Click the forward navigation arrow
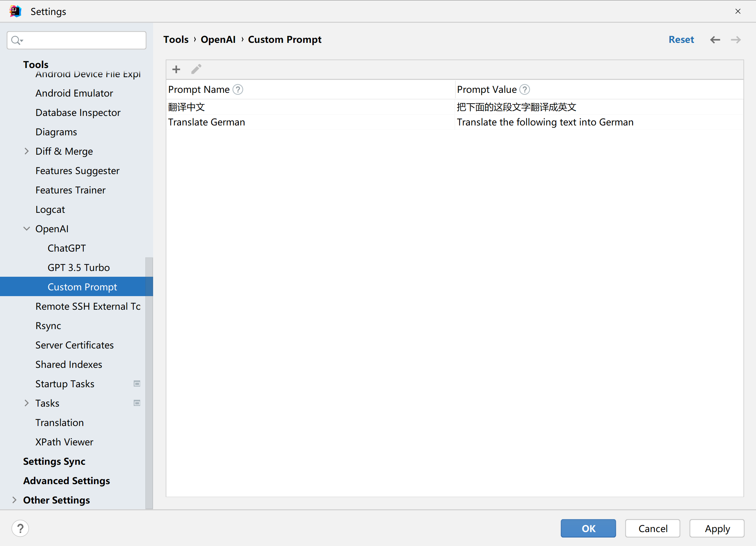Viewport: 756px width, 546px height. point(736,40)
